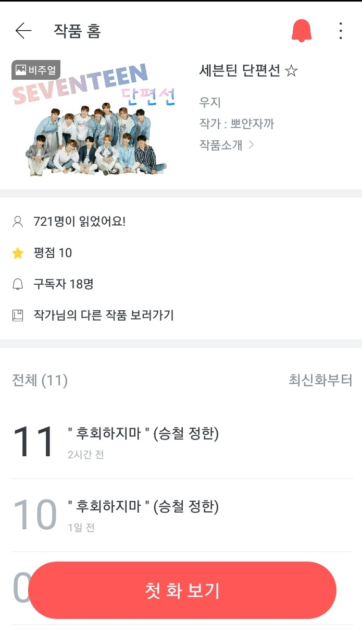The width and height of the screenshot is (362, 644).
Task: Tap the 구독자 18명 subscriber row
Action: 64,284
